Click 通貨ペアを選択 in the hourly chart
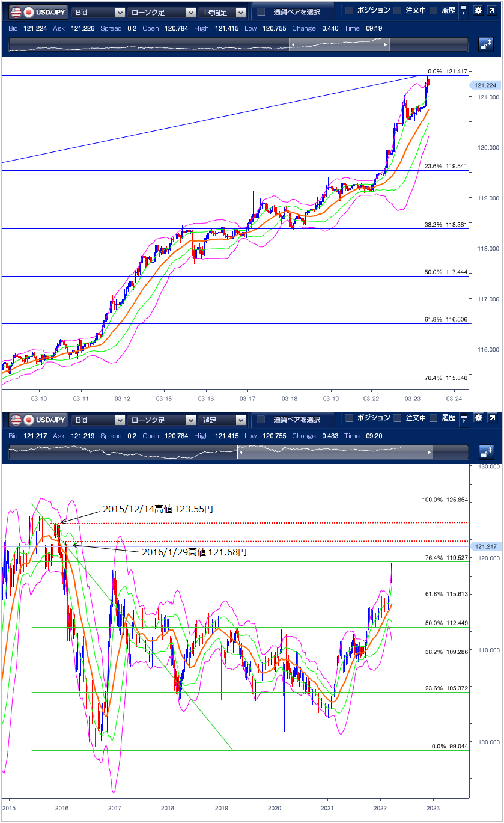 click(289, 12)
